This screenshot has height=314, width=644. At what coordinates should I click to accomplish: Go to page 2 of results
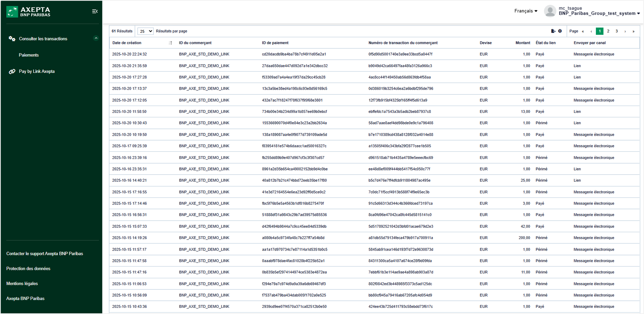[608, 31]
